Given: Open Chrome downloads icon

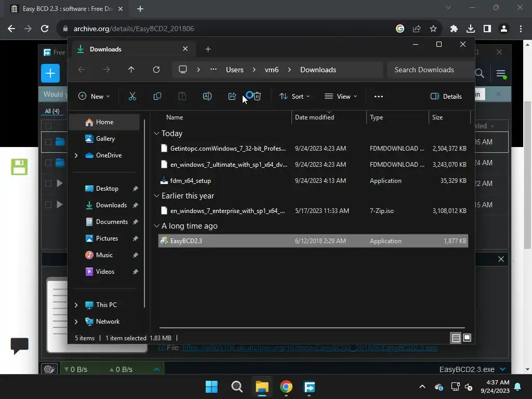Looking at the screenshot, I should [x=470, y=29].
